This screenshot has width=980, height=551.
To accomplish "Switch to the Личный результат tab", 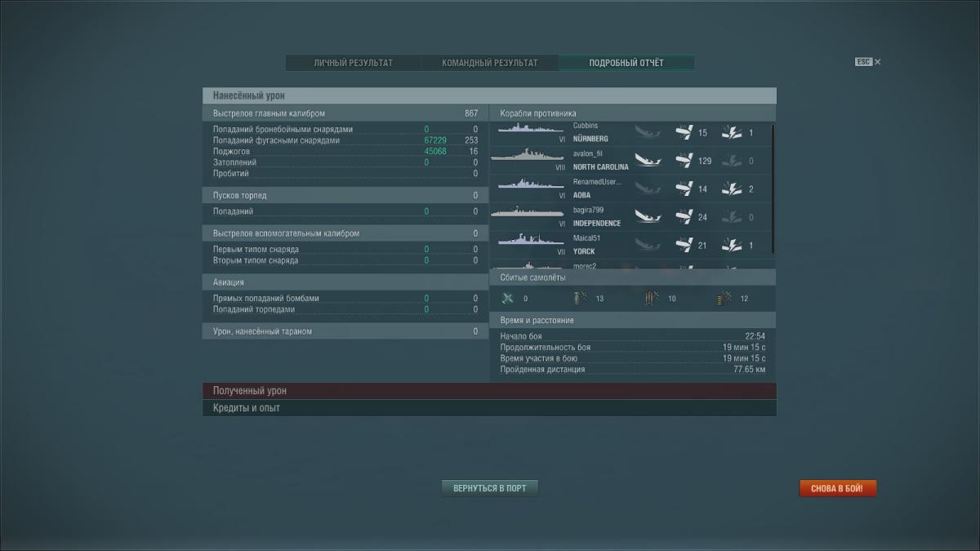I will [x=353, y=63].
